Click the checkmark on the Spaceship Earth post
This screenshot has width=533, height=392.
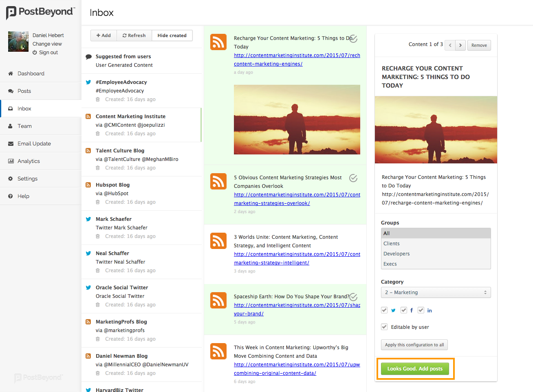tap(353, 297)
